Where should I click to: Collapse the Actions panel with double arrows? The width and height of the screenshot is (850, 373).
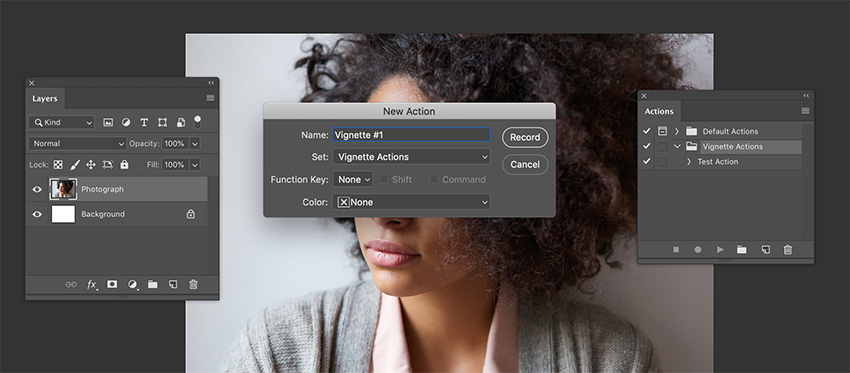pos(806,95)
